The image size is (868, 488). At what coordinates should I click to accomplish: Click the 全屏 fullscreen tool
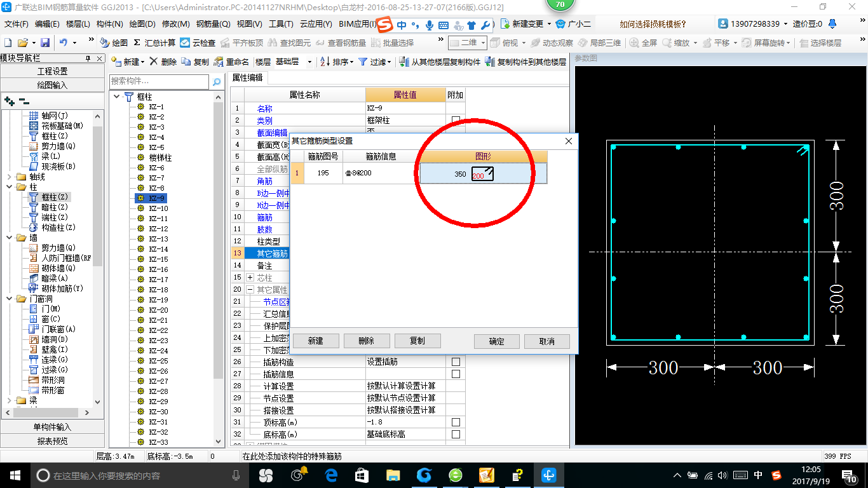pos(643,43)
